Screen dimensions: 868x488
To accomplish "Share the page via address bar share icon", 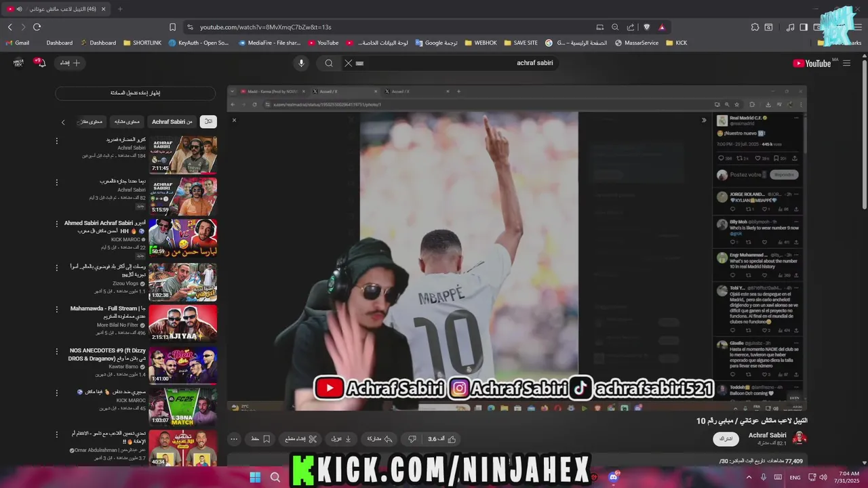I will [x=631, y=27].
